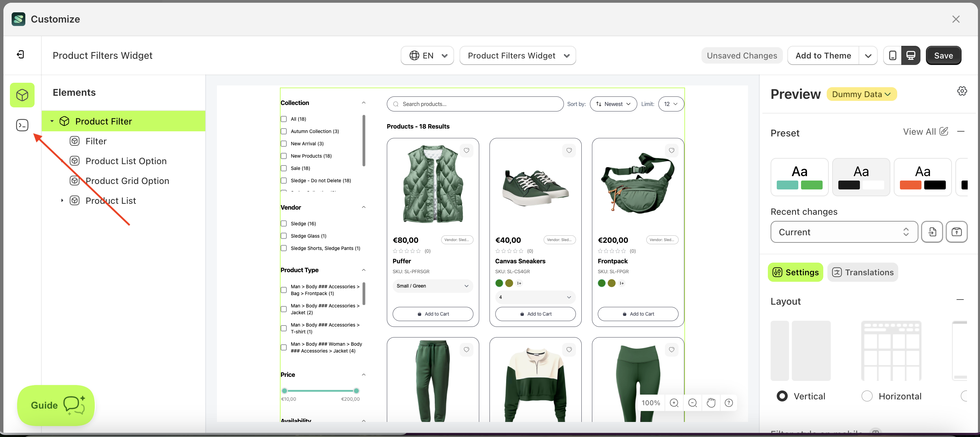Open the Dummy Data preview dropdown
Screen dimensions: 980x437
coord(861,94)
